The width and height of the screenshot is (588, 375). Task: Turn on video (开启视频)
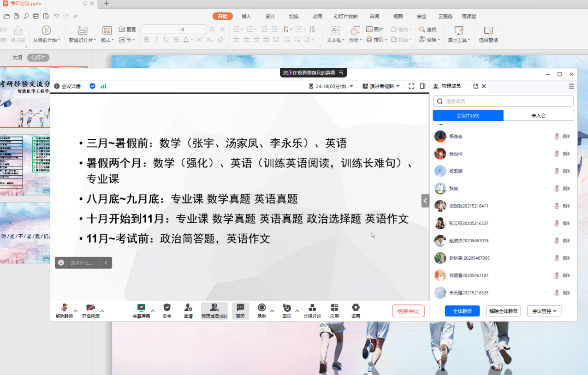(91, 308)
